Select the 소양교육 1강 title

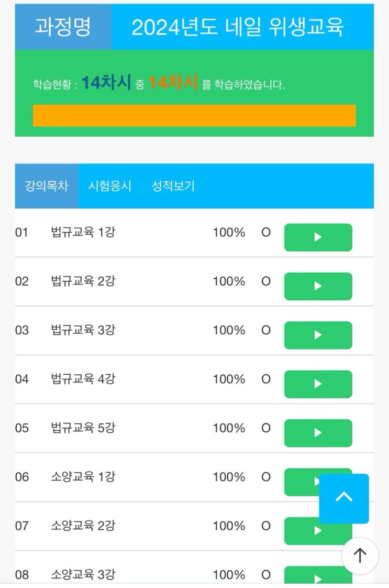point(83,477)
